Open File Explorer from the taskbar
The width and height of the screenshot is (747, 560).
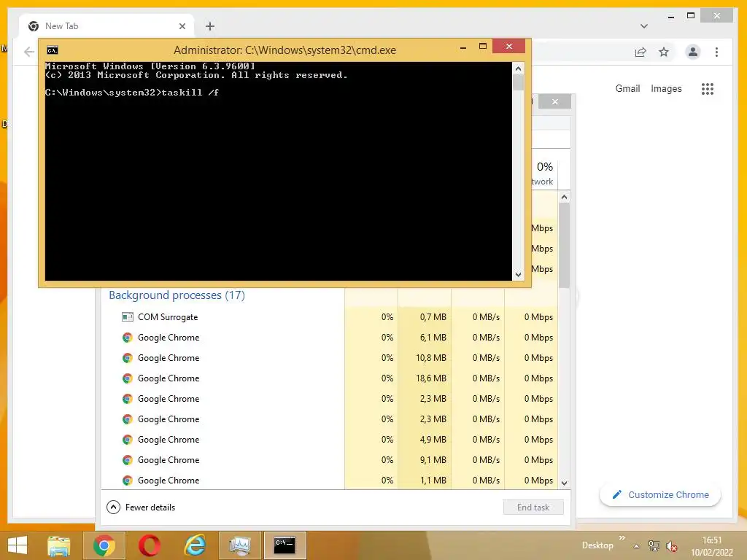[58, 545]
